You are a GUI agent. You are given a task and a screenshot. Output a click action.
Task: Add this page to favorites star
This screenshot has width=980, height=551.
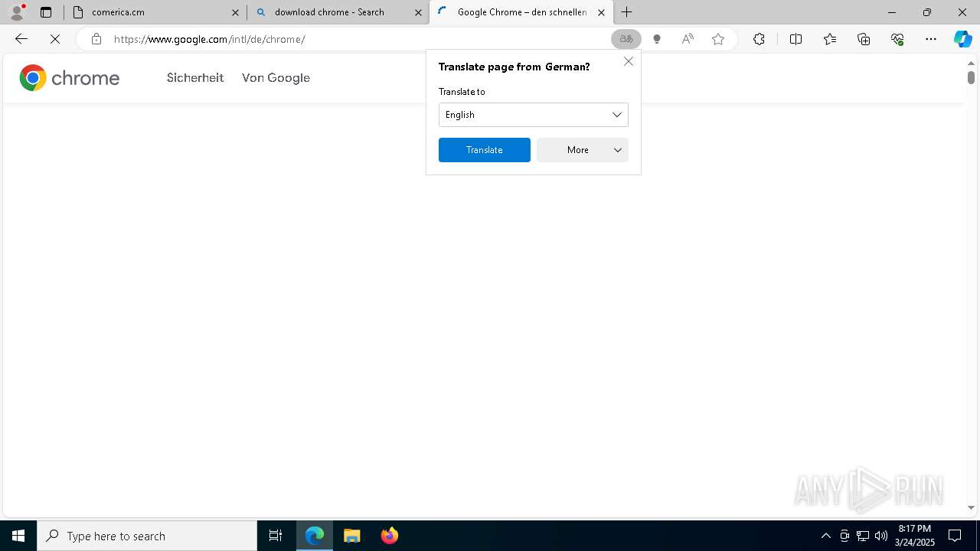(718, 39)
